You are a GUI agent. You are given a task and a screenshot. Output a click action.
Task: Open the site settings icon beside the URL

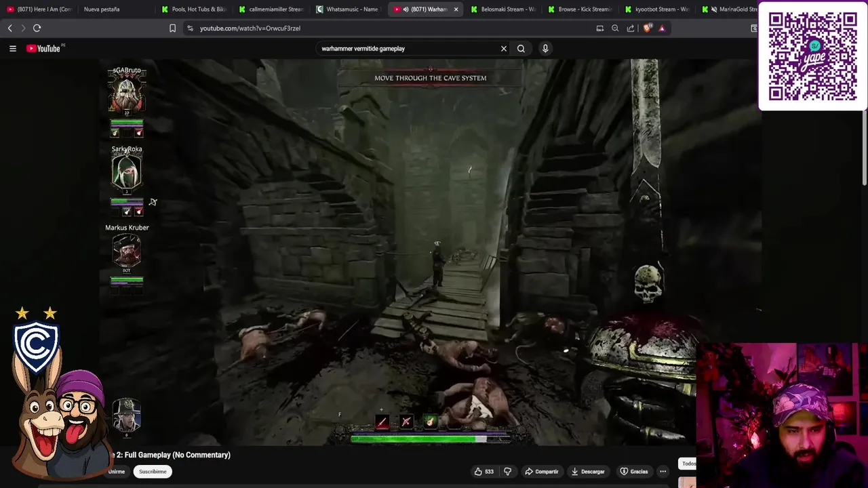pos(190,28)
